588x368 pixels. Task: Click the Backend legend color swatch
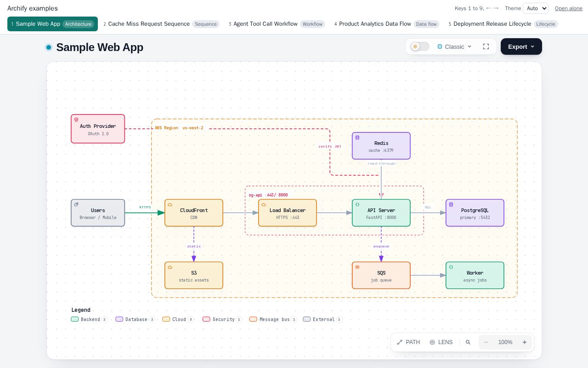(x=75, y=319)
